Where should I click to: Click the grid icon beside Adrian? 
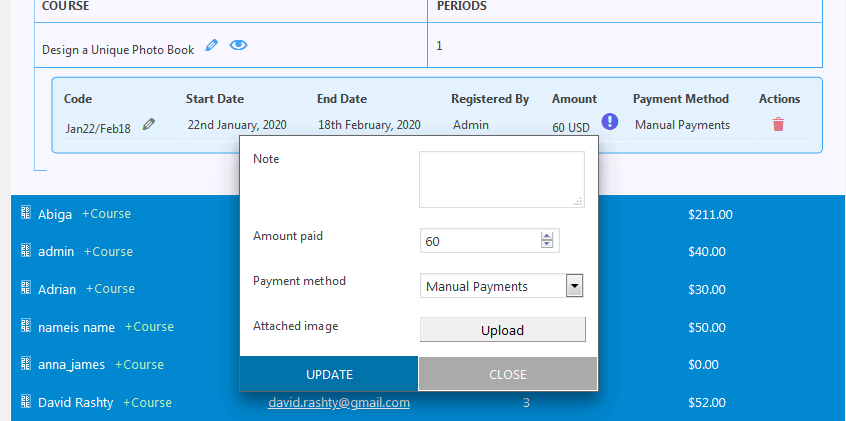point(26,288)
